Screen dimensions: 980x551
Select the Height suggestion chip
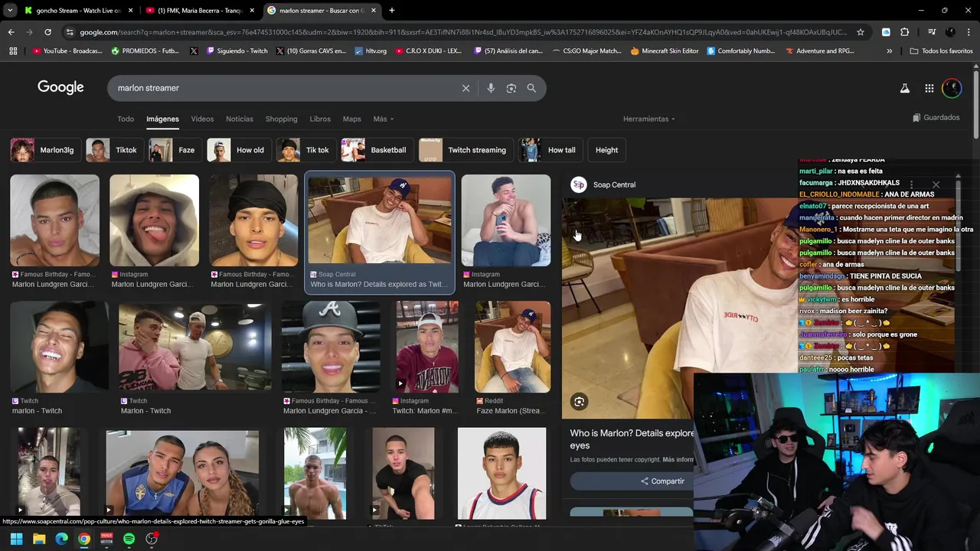click(606, 150)
